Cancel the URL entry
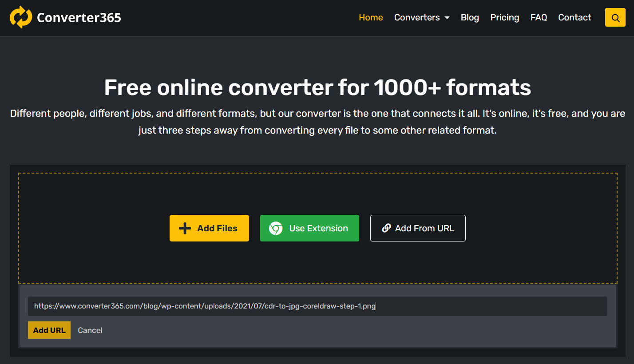The image size is (634, 364). 90,330
